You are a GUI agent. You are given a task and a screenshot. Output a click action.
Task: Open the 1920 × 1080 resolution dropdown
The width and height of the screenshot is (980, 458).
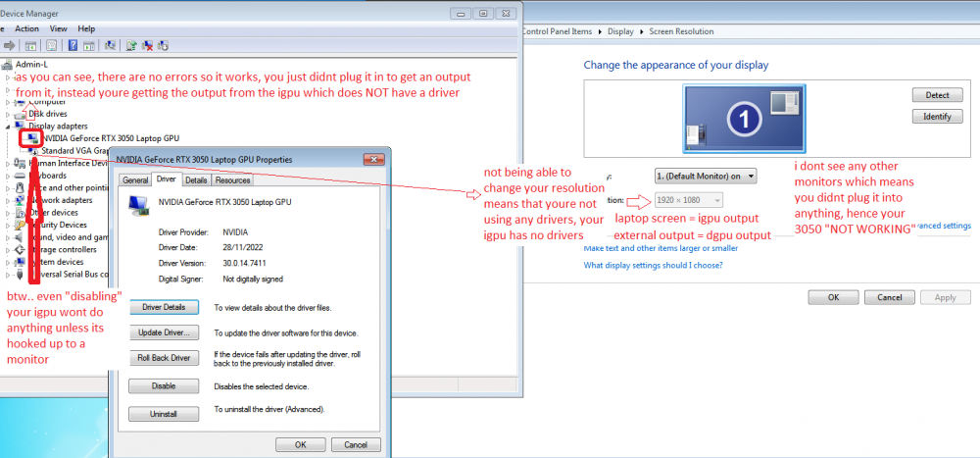(x=690, y=200)
